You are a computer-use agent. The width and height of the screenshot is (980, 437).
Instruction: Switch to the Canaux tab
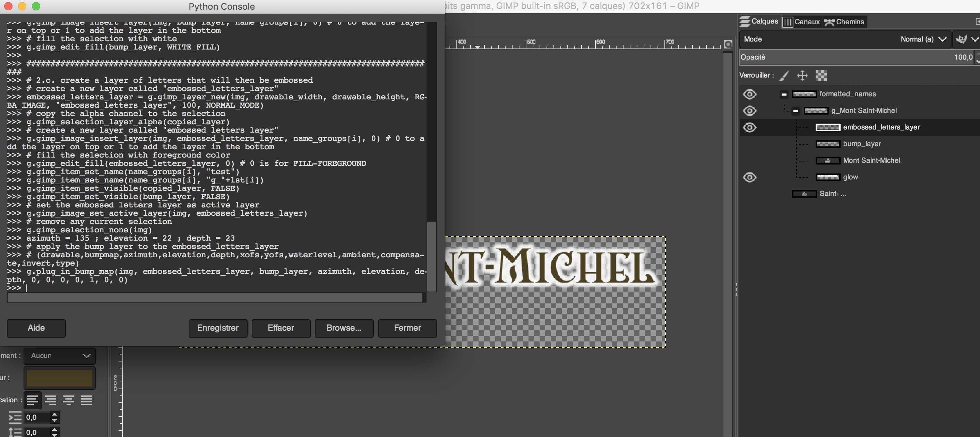coord(802,22)
